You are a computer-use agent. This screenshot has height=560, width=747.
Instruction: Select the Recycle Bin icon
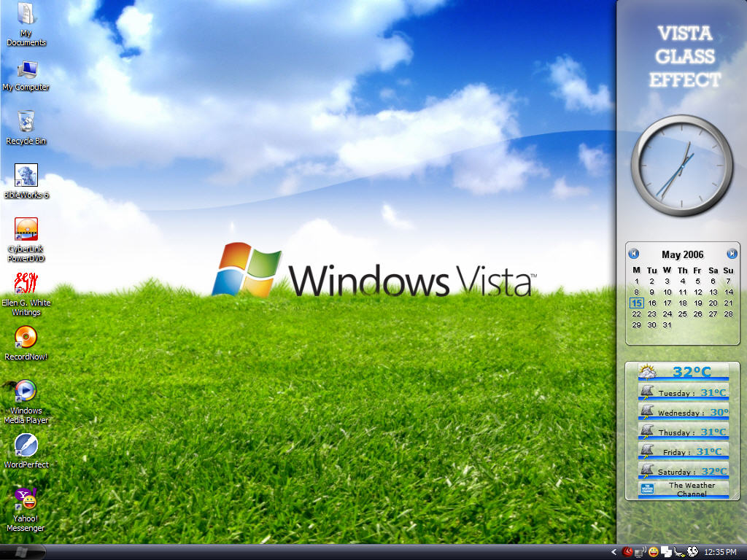[26, 128]
